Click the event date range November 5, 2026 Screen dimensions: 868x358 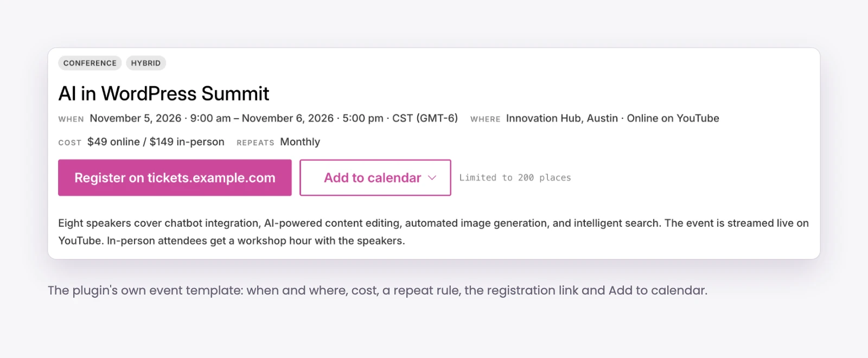274,118
